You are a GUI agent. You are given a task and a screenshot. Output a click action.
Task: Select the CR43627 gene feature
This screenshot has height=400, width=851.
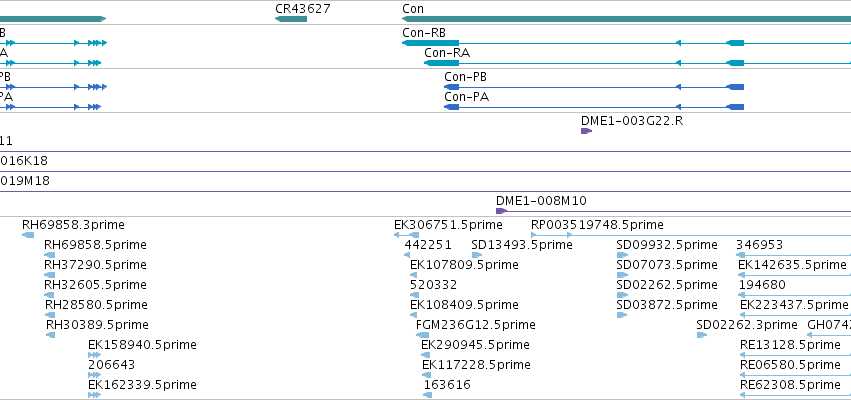click(291, 19)
